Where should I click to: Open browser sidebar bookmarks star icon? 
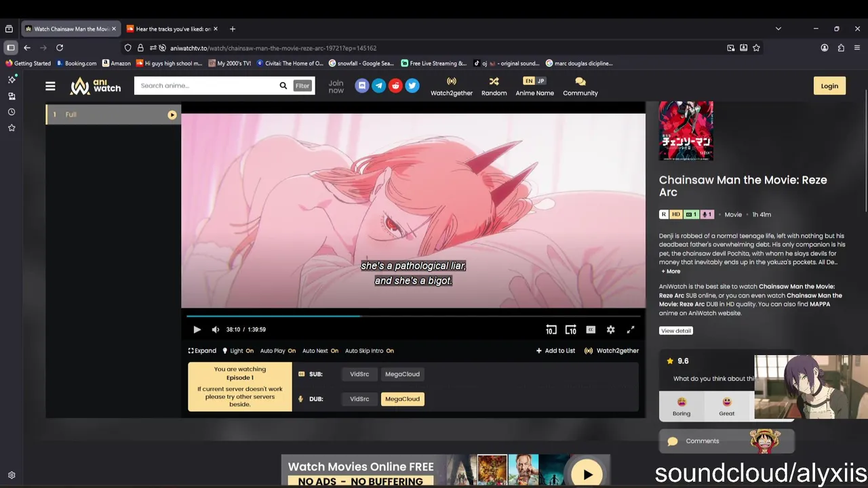pos(12,127)
